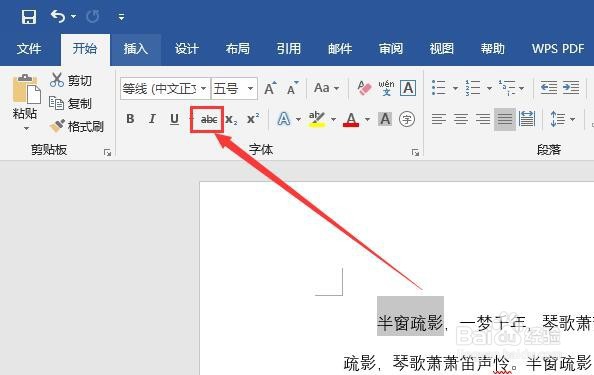This screenshot has height=375, width=594.
Task: Click the 复制 copy button
Action: coord(71,103)
